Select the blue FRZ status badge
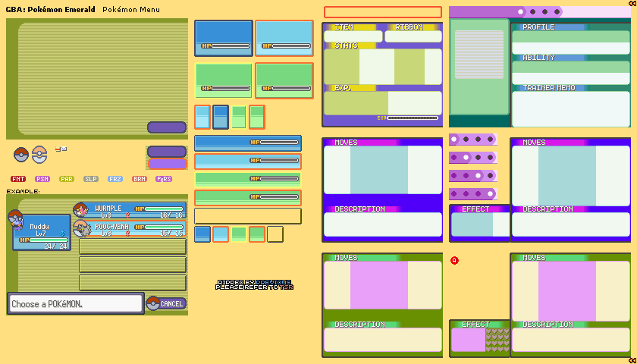 tap(115, 179)
